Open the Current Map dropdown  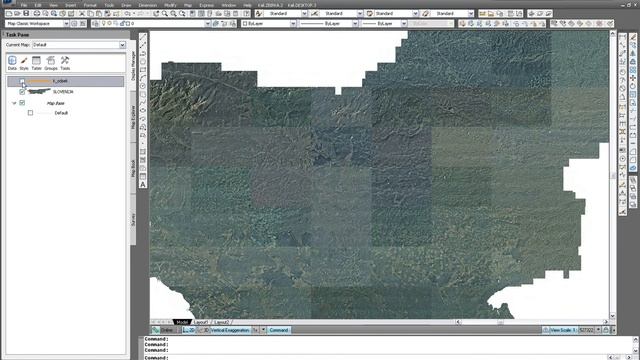click(122, 45)
